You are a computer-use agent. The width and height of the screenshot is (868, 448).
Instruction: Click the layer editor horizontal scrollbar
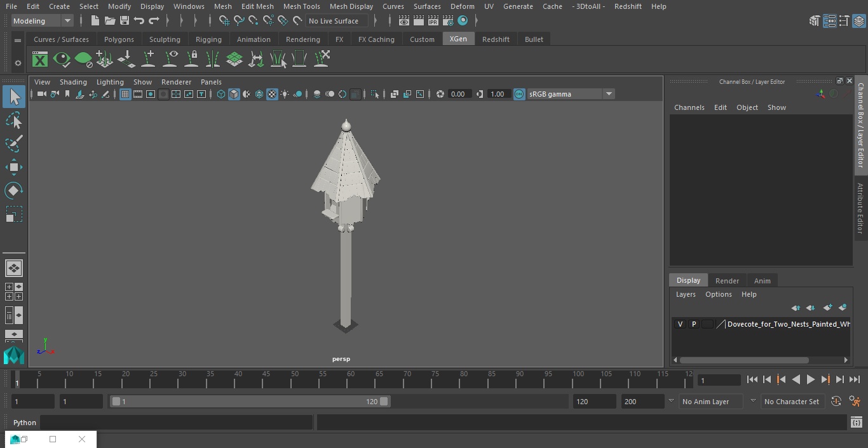pos(744,360)
